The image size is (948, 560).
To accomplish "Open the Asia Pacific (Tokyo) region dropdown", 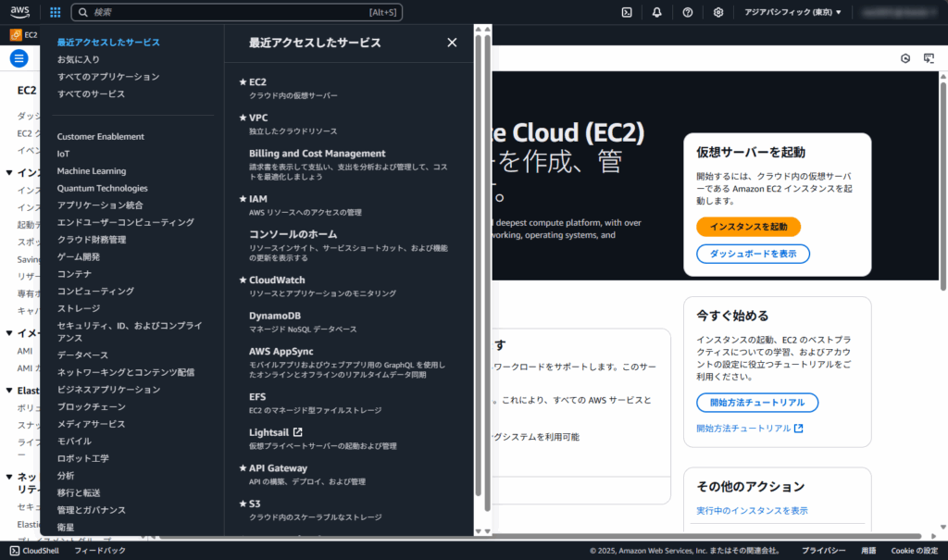I will point(792,12).
